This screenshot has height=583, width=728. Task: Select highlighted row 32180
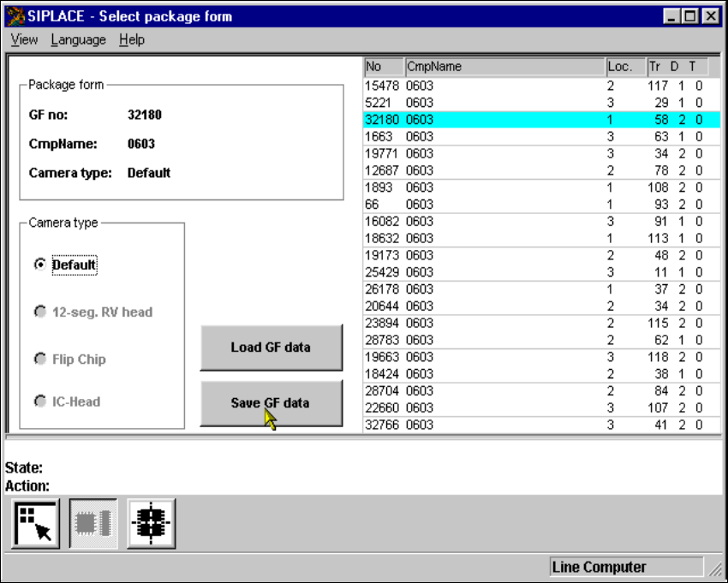pyautogui.click(x=541, y=120)
